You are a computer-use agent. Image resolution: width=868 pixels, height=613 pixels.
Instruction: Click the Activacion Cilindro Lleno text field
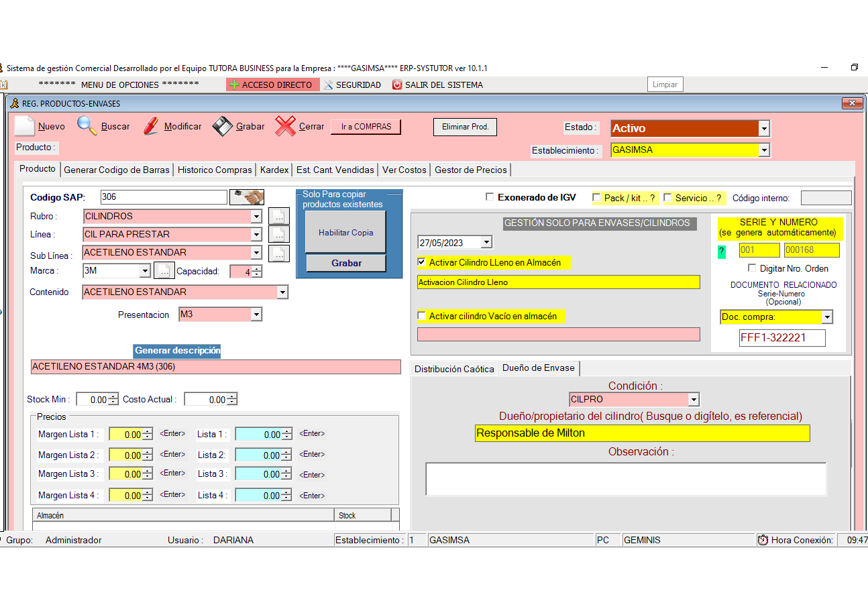click(x=558, y=282)
